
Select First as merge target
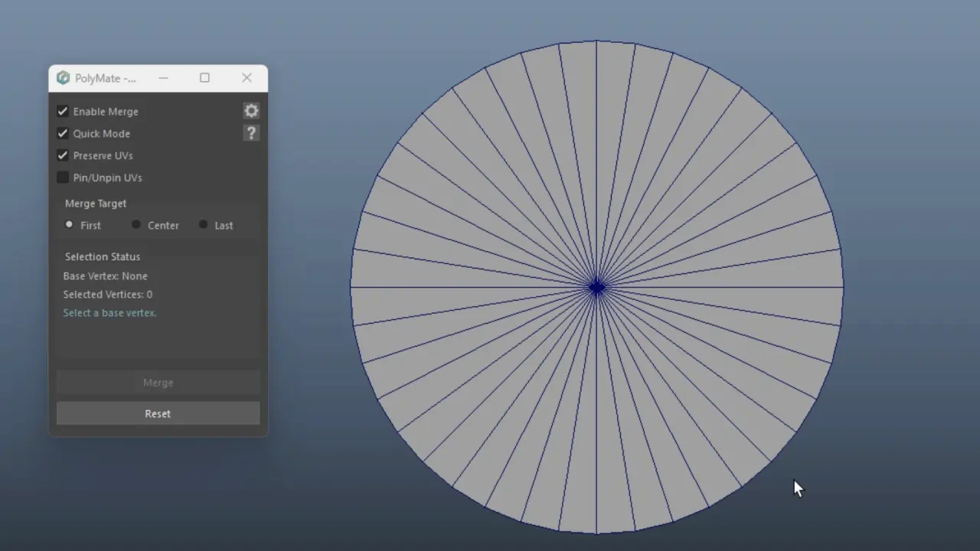coord(70,225)
